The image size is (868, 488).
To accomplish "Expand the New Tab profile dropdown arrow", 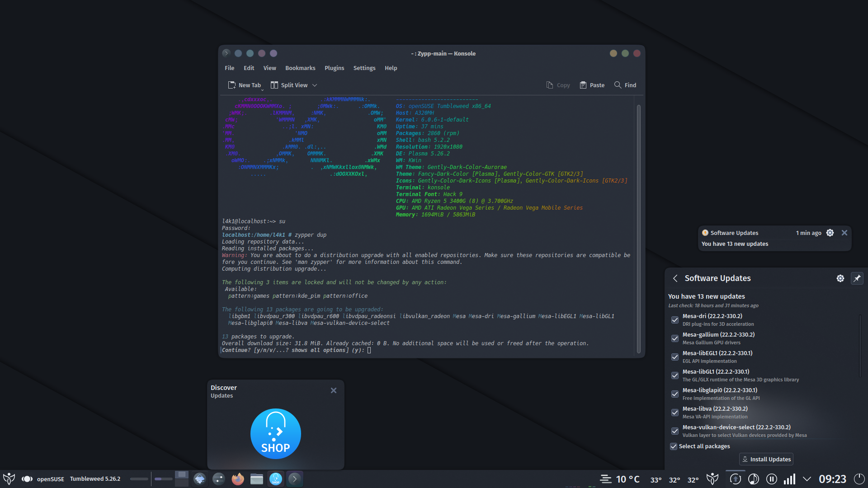I will pos(262,89).
